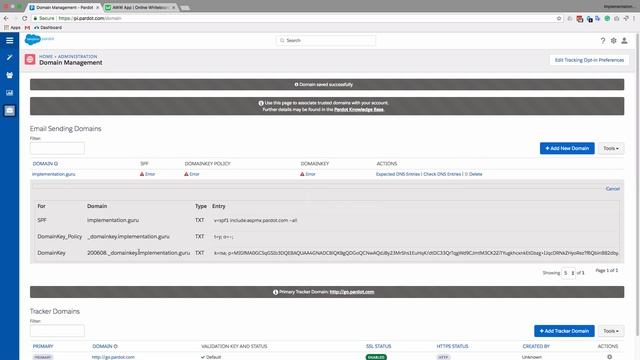Open the Admin briefcase sidebar icon
Viewport: 640px width, 360px height.
click(9, 111)
